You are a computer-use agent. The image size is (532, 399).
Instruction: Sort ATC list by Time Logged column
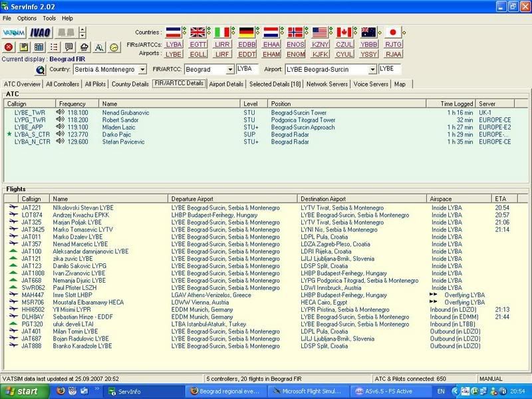click(451, 104)
